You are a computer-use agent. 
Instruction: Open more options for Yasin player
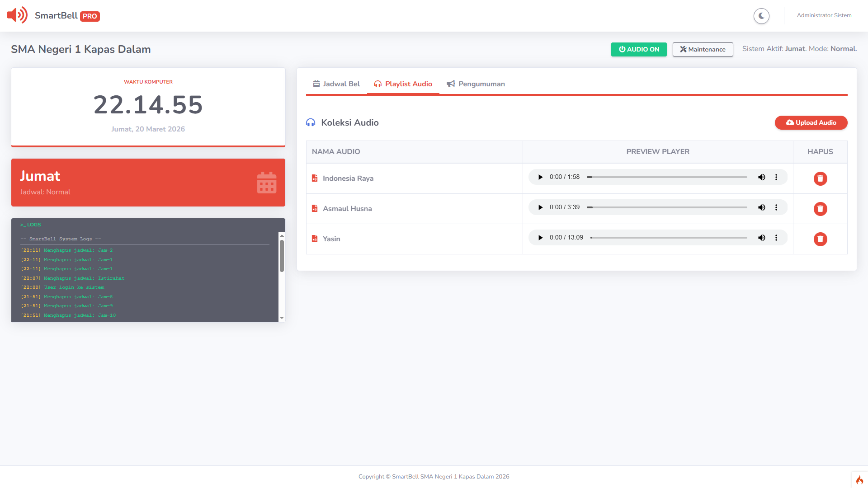(x=776, y=238)
